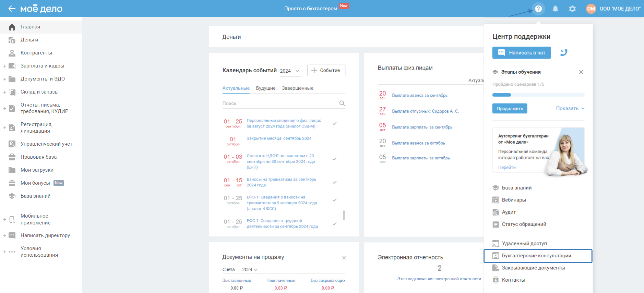
Task: Switch to Актуальные events tab
Action: click(x=236, y=88)
